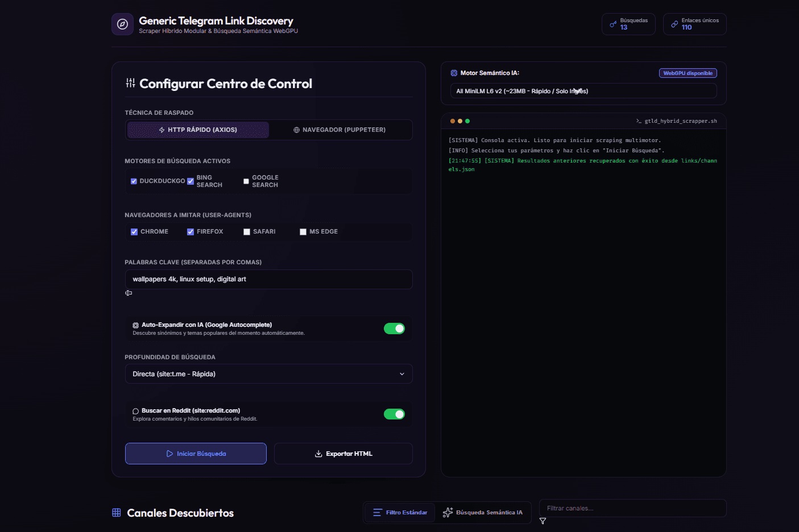Turn off Auto-Expandir con IA switch
The width and height of the screenshot is (799, 532).
pyautogui.click(x=394, y=329)
